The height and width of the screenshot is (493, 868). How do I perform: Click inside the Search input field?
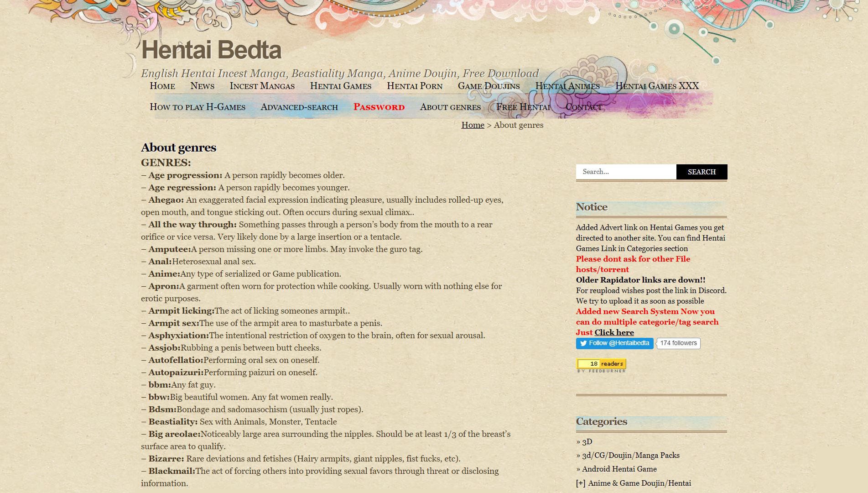pos(626,172)
